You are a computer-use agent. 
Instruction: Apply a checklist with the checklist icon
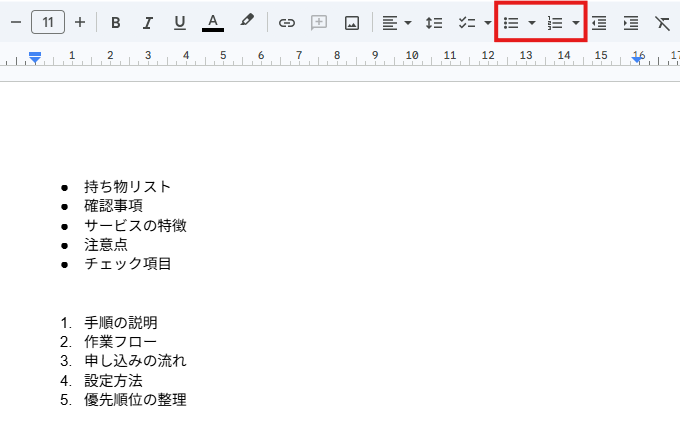click(467, 23)
